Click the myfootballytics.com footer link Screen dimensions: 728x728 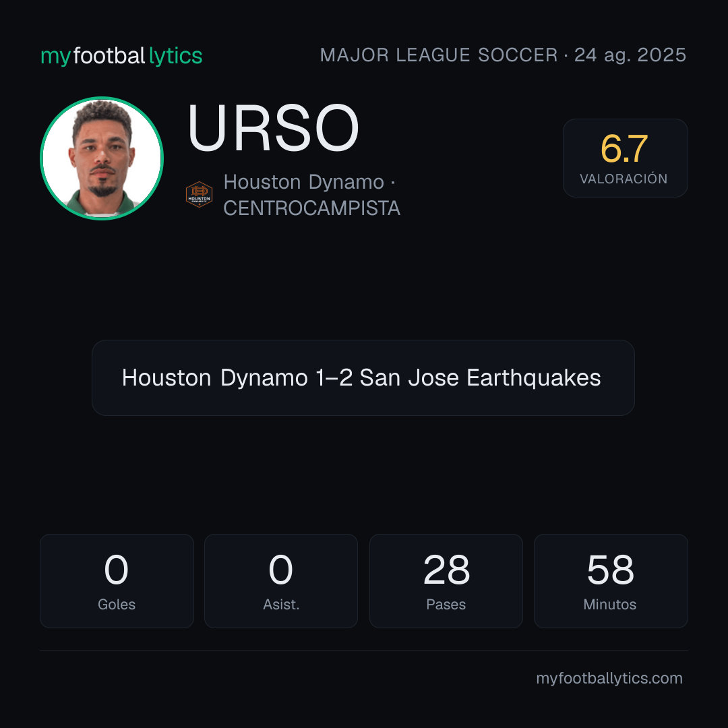609,678
